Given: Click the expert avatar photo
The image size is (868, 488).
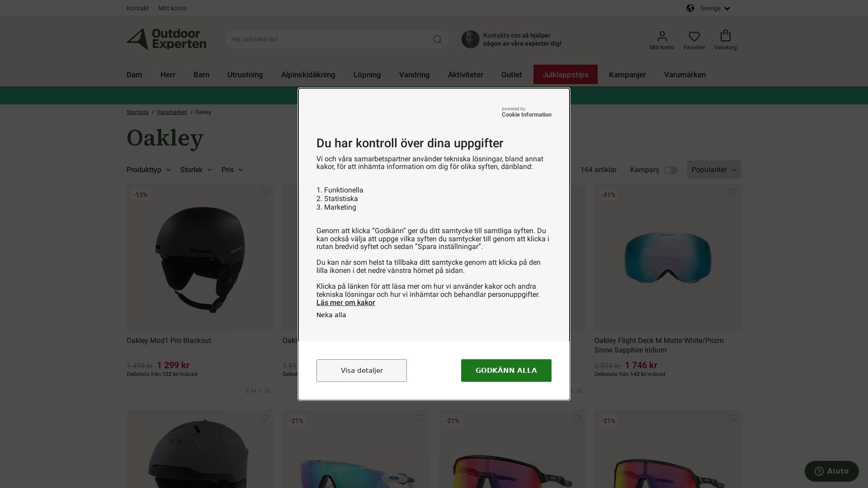Looking at the screenshot, I should coord(470,39).
